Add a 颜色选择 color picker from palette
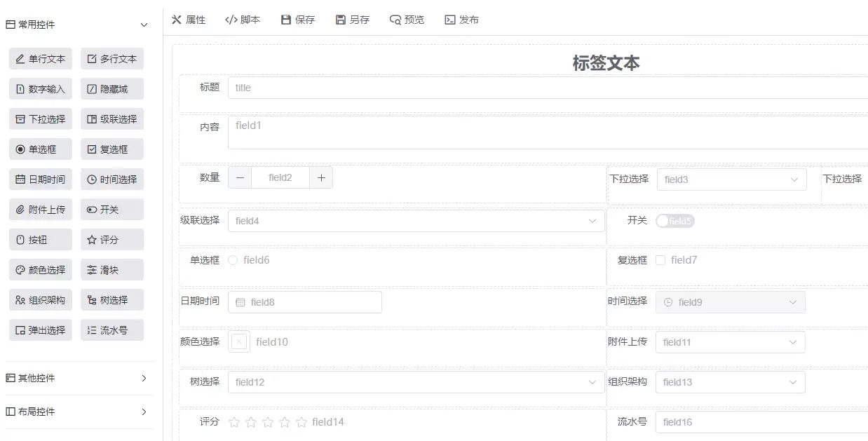 click(x=41, y=270)
